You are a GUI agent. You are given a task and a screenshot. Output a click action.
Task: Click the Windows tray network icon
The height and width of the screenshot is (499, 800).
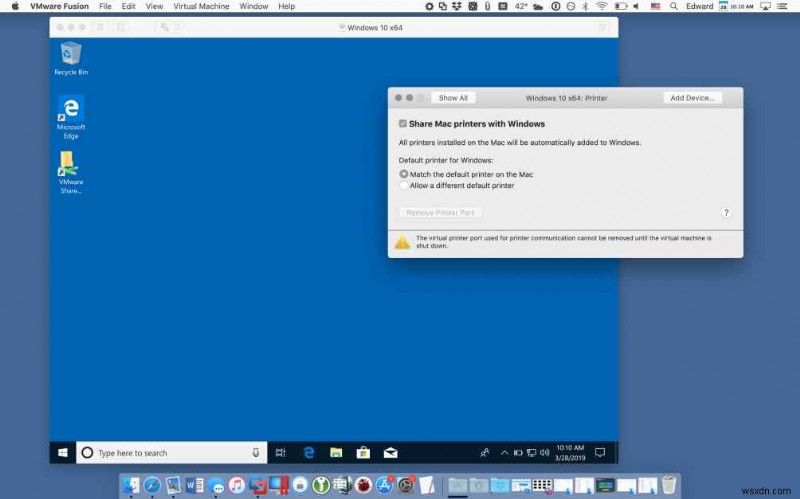coord(531,453)
